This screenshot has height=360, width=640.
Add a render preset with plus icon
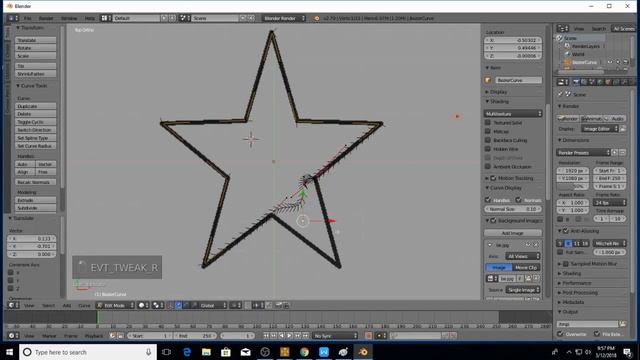[615, 152]
